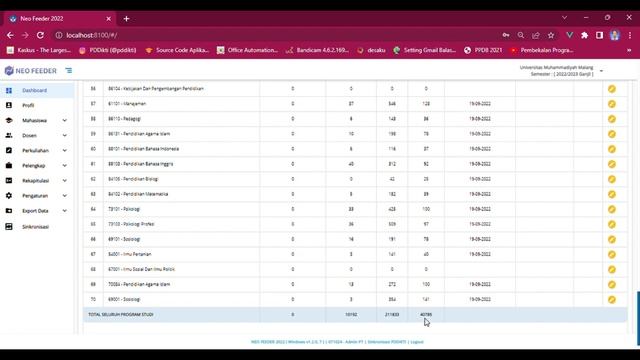
Task: Open the PDDikti bookmark
Action: click(x=108, y=50)
